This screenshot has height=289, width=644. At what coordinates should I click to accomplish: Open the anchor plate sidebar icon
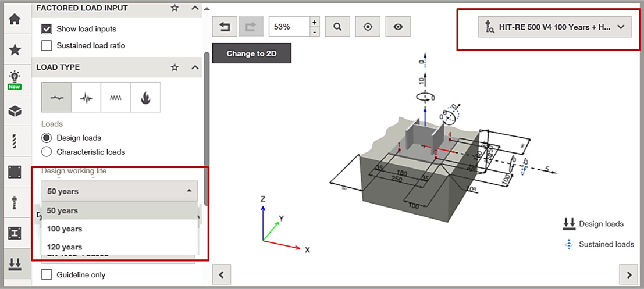coord(15,172)
